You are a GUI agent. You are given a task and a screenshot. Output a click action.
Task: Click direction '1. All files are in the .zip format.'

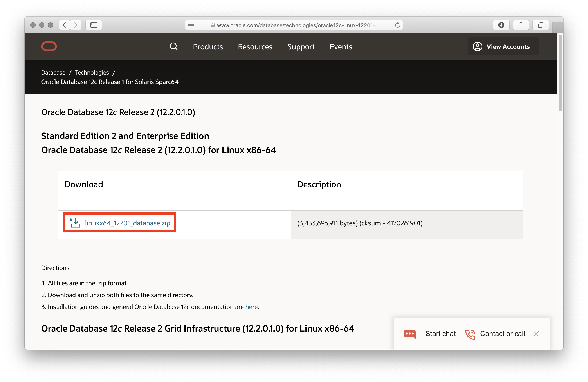(85, 283)
